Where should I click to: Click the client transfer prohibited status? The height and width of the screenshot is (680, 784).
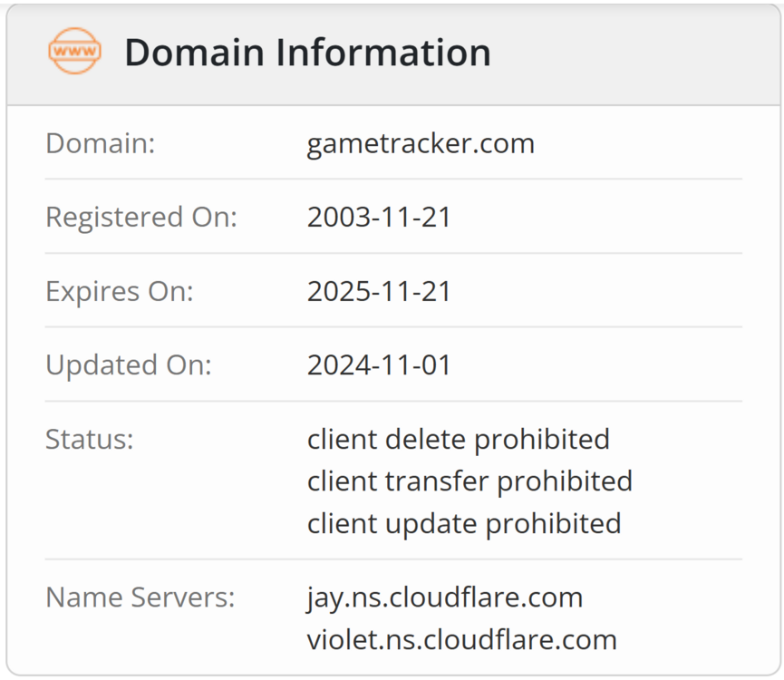(469, 481)
